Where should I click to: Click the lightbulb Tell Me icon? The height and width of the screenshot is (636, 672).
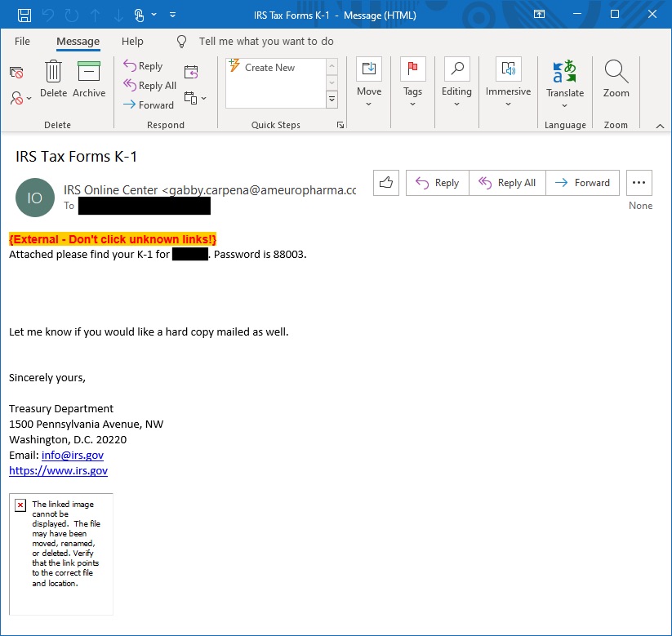point(182,41)
